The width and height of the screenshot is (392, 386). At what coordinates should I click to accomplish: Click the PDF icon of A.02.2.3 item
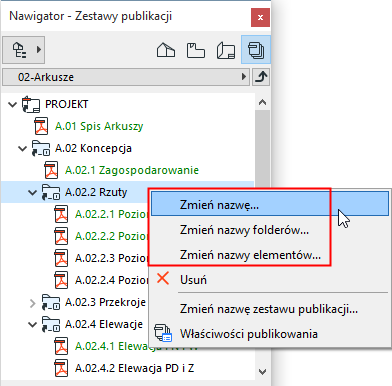[61, 258]
